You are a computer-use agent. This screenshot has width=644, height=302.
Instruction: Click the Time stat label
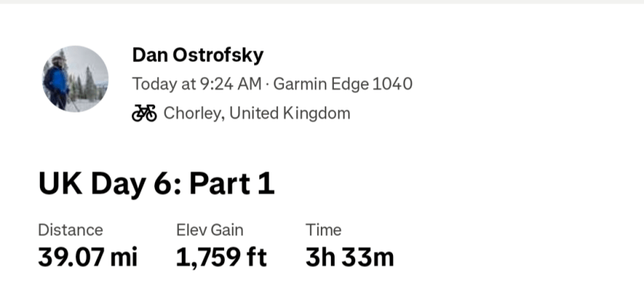point(323,230)
